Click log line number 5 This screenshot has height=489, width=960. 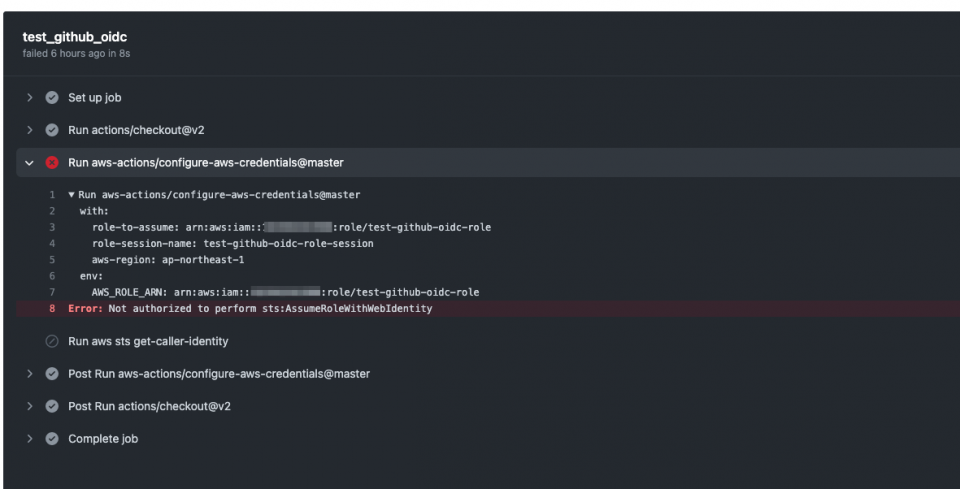tap(53, 259)
